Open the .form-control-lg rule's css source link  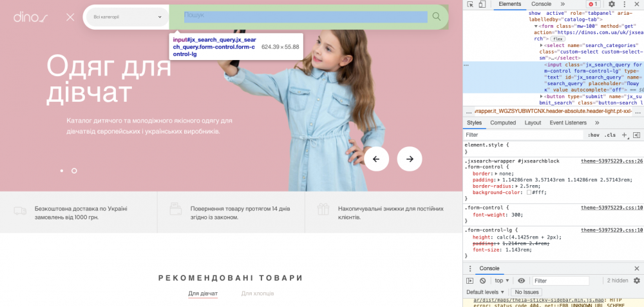[x=612, y=230]
